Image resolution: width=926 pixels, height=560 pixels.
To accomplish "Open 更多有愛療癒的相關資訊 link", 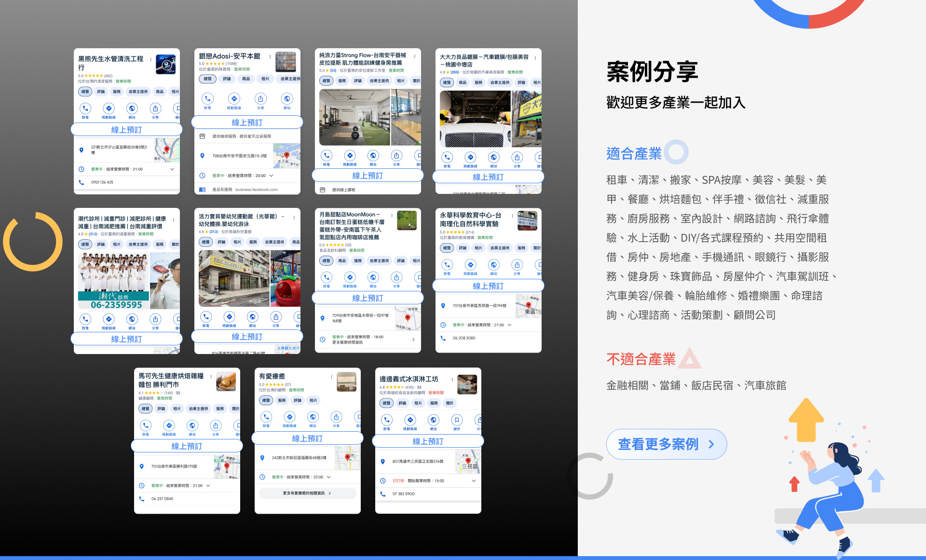I will tap(307, 493).
